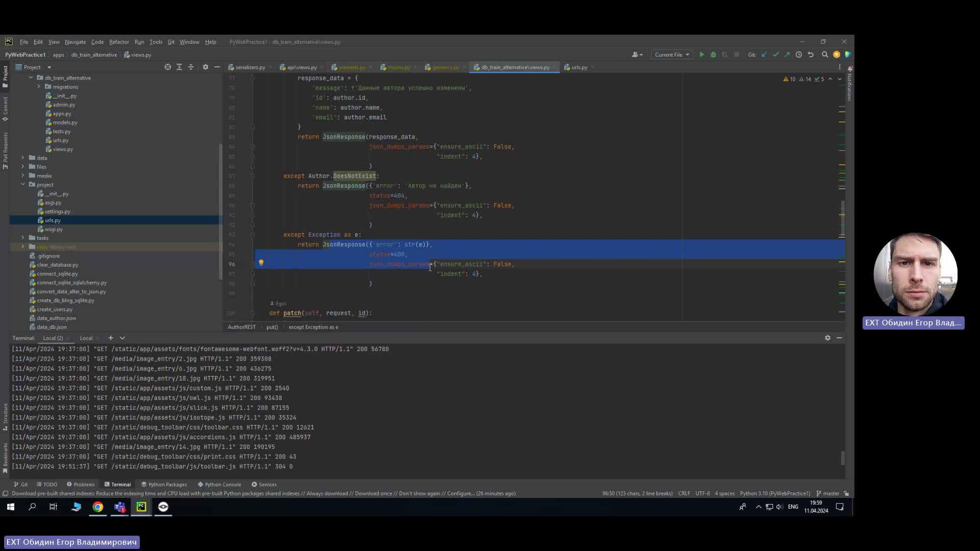Select clear_database.py in project tree

coord(57,265)
